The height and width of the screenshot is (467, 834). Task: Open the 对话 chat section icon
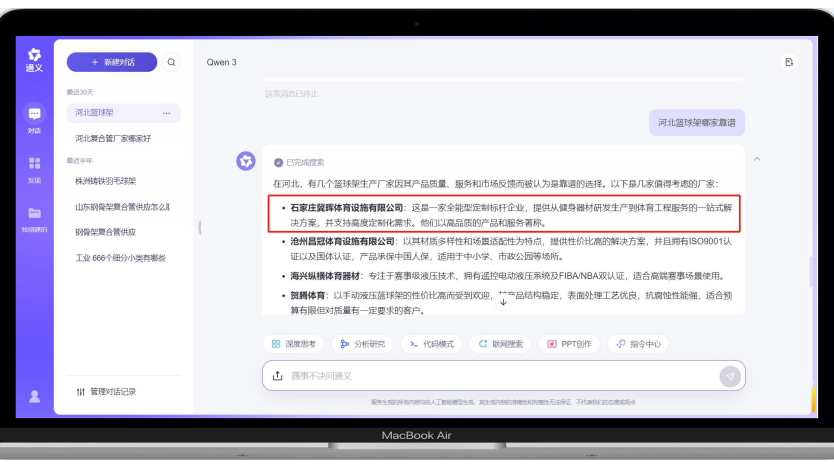click(x=35, y=116)
